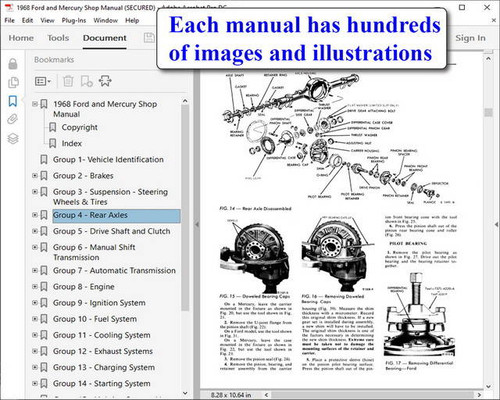Click bookmark icon beside Group 8 - Engine
Viewport: 500px width, 400px height.
tap(44, 286)
